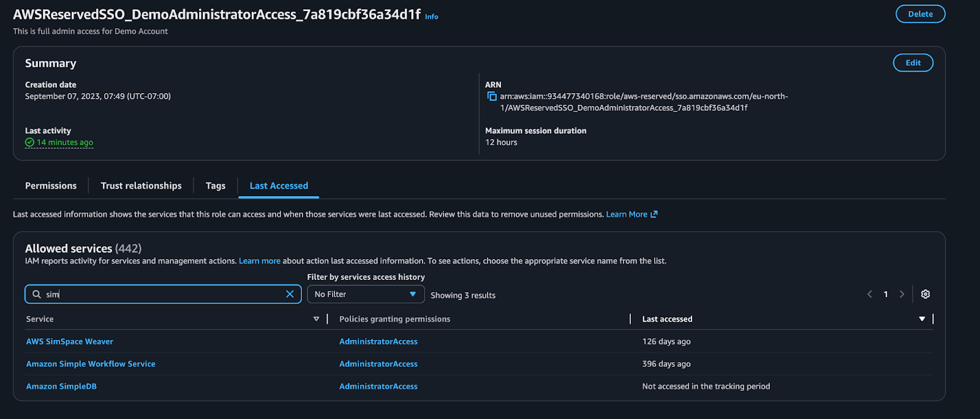Image resolution: width=980 pixels, height=419 pixels.
Task: Clear the search field with the X icon
Action: 290,294
